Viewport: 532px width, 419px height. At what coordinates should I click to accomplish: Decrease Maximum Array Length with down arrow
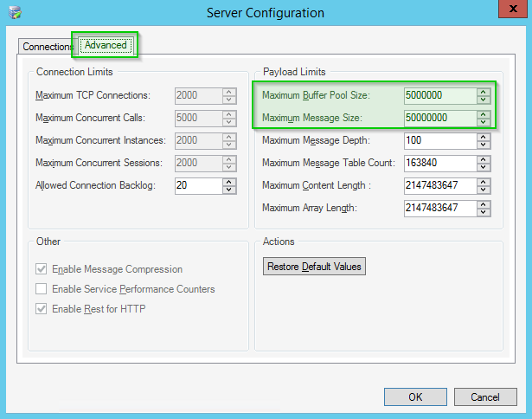click(x=483, y=212)
